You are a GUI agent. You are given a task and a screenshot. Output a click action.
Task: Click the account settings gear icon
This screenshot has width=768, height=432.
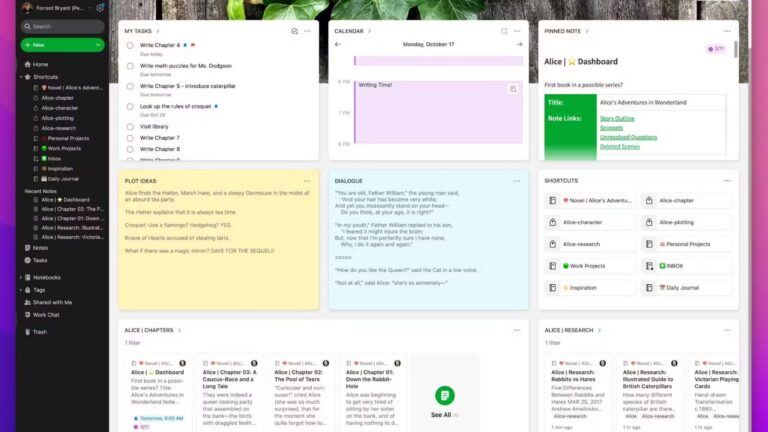[x=100, y=8]
